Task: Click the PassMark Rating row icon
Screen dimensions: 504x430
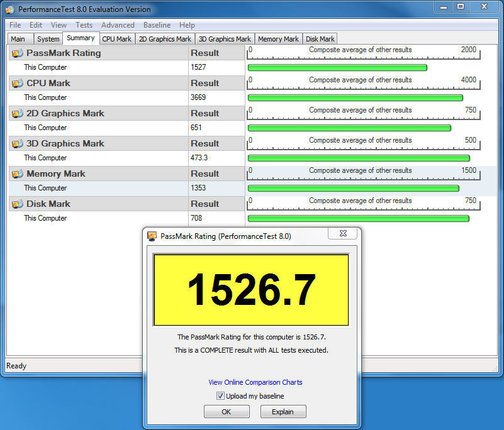Action: 18,53
